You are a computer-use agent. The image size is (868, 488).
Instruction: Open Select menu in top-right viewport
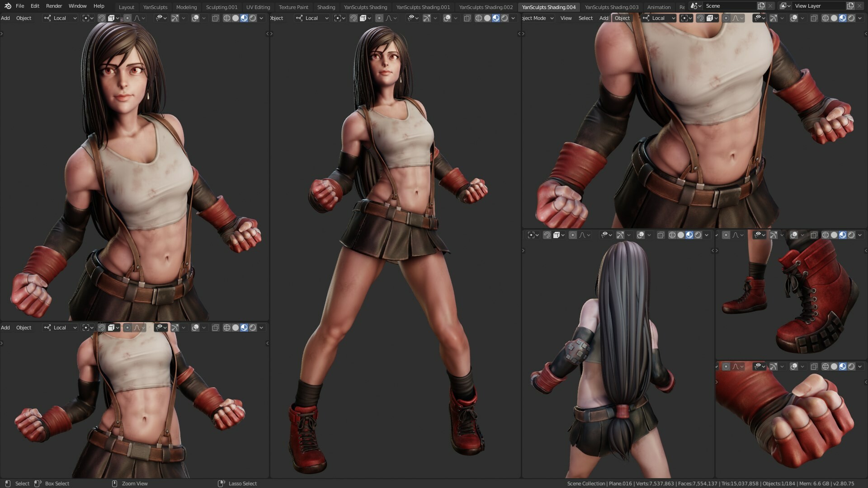pyautogui.click(x=585, y=18)
